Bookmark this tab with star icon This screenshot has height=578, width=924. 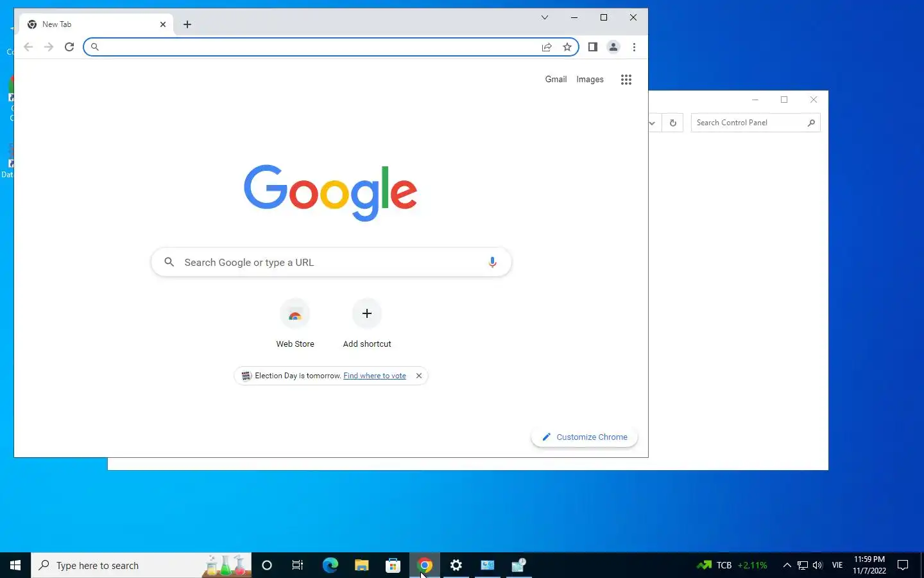click(x=567, y=47)
